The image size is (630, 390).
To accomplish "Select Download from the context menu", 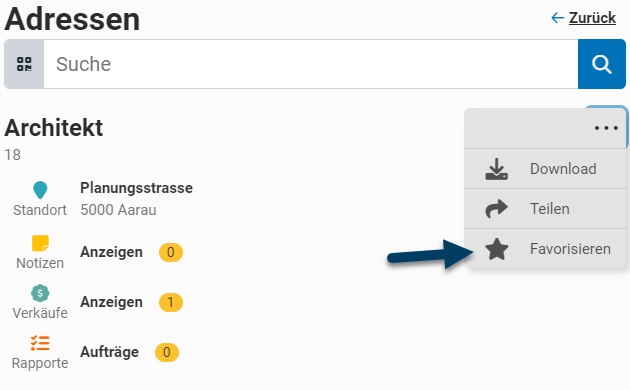I will click(545, 169).
